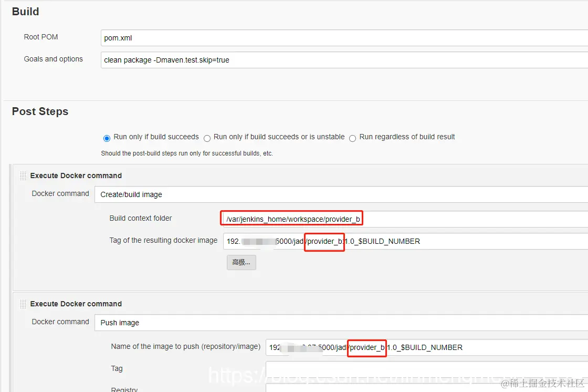Open the Push image Docker command dropdown
Viewport: 588px width, 392px height.
point(341,323)
